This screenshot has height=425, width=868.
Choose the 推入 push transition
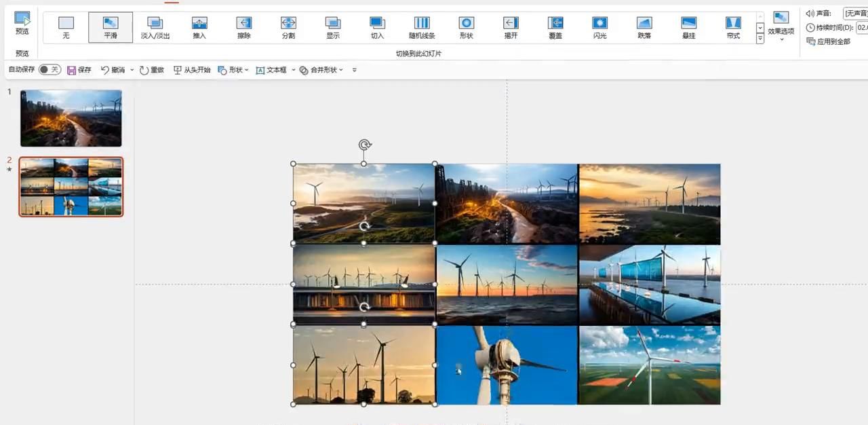click(199, 27)
